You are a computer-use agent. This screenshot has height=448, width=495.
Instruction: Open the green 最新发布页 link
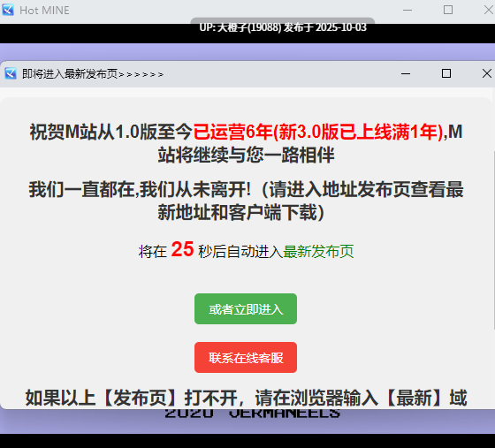318,252
